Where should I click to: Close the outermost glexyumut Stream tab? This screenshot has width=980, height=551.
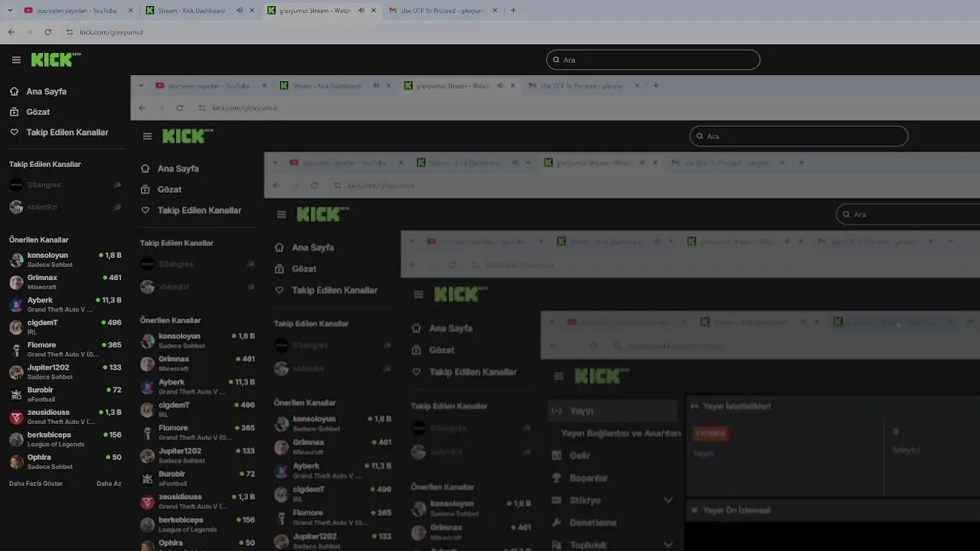(374, 11)
